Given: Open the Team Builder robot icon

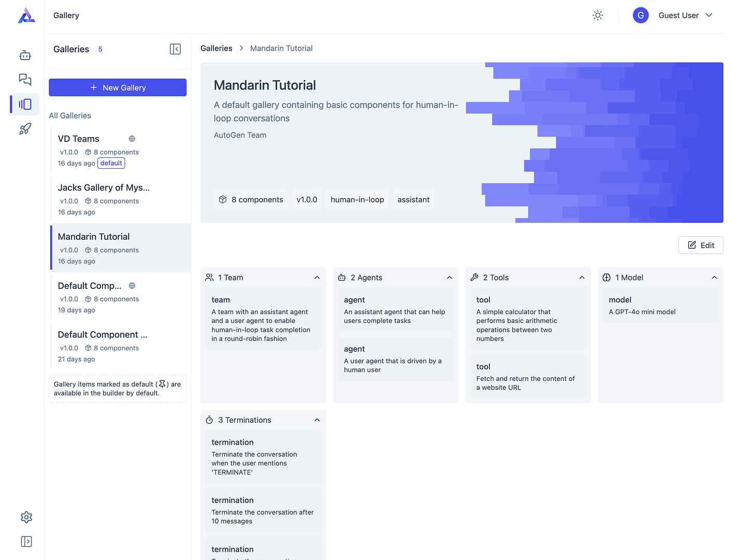Looking at the screenshot, I should coord(25,55).
